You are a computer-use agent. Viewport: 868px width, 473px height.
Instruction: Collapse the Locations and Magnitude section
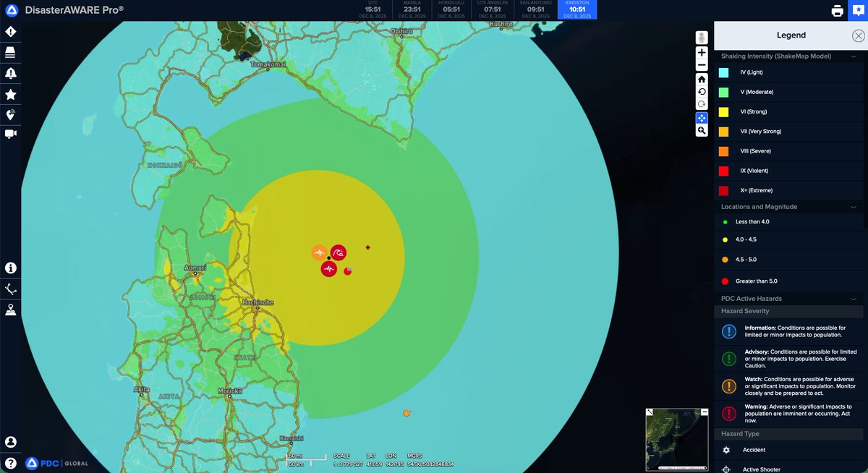(x=854, y=207)
